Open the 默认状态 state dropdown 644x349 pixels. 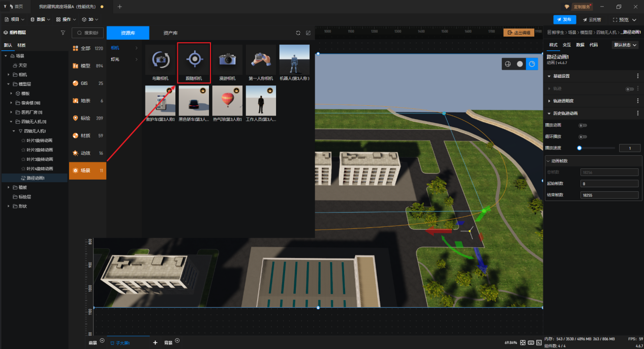pyautogui.click(x=625, y=45)
